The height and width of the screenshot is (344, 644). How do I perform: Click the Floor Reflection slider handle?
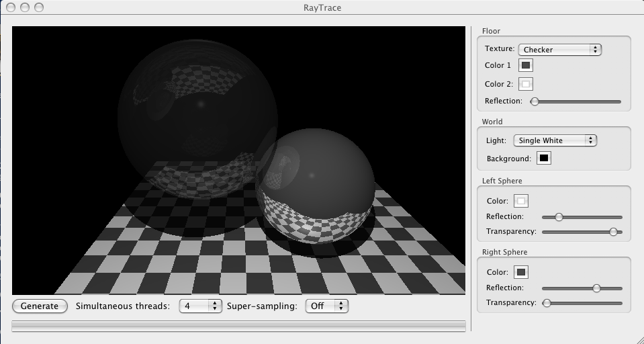pos(535,101)
